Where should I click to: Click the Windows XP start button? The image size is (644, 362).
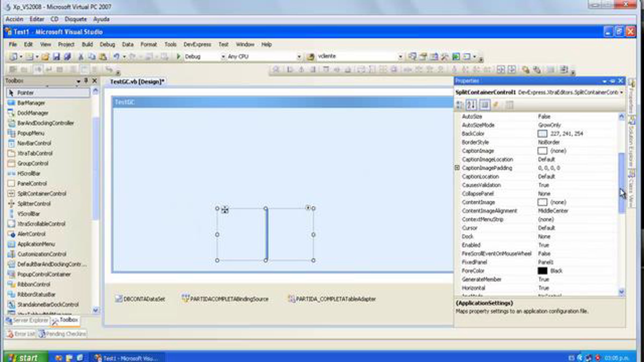point(26,357)
